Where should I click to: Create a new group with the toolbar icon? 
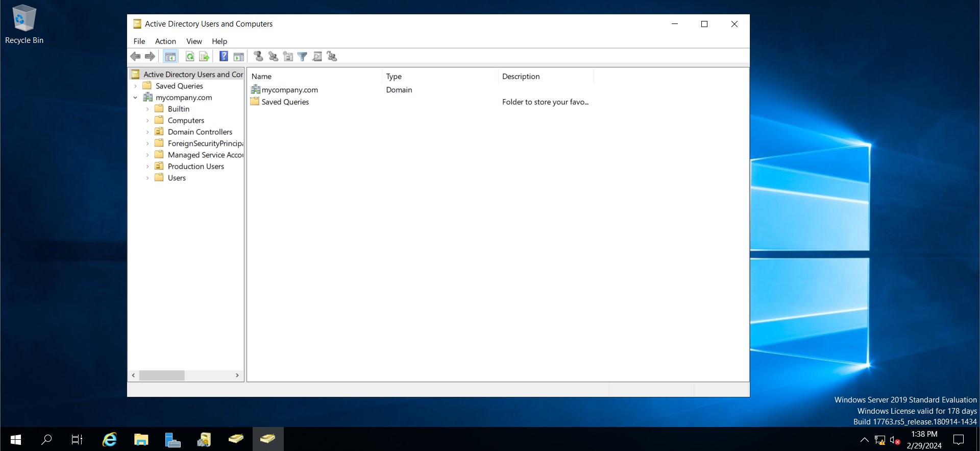coord(274,57)
